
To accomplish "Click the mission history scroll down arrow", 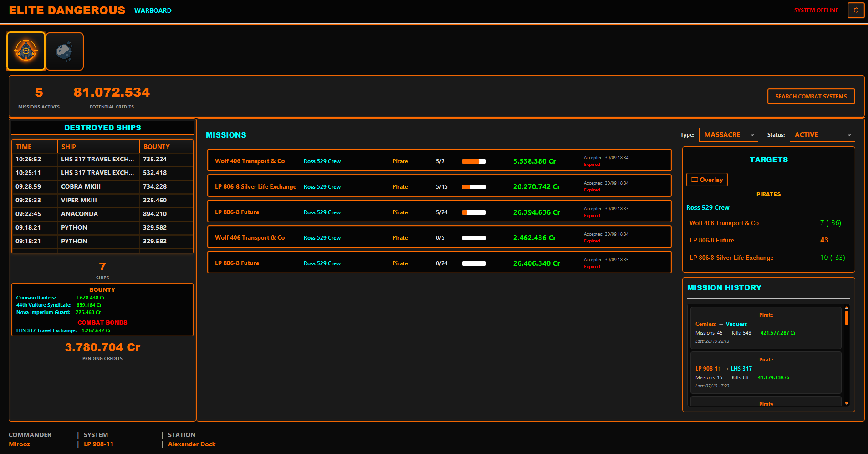I will [847, 403].
